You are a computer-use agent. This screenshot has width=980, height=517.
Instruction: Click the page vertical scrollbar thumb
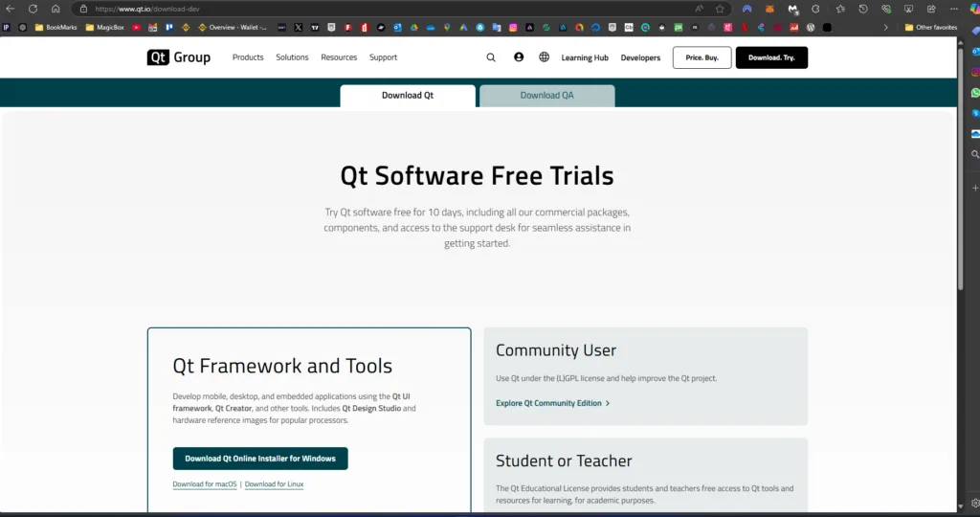[961, 168]
